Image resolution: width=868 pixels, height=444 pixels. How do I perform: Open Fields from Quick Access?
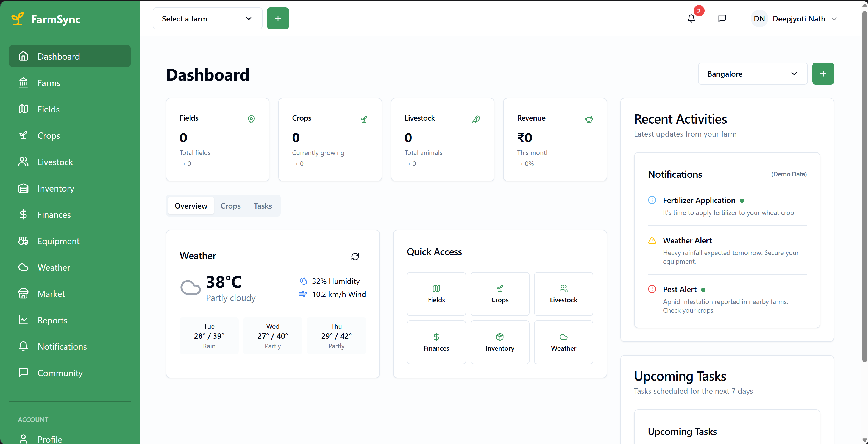(x=436, y=294)
